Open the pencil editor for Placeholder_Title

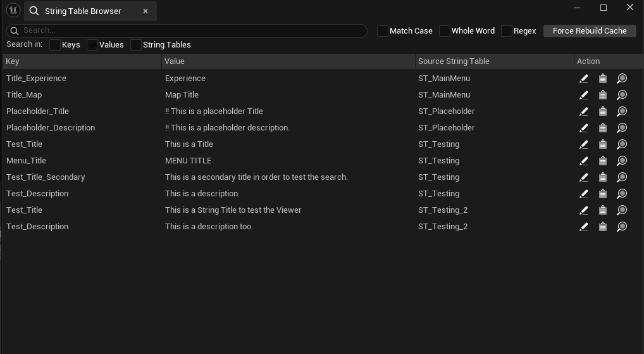[x=584, y=111]
